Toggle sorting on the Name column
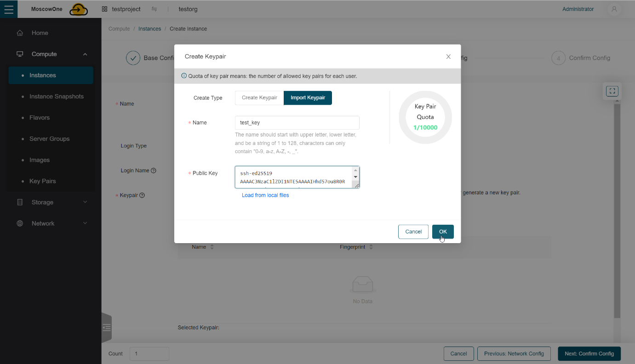 [x=212, y=247]
